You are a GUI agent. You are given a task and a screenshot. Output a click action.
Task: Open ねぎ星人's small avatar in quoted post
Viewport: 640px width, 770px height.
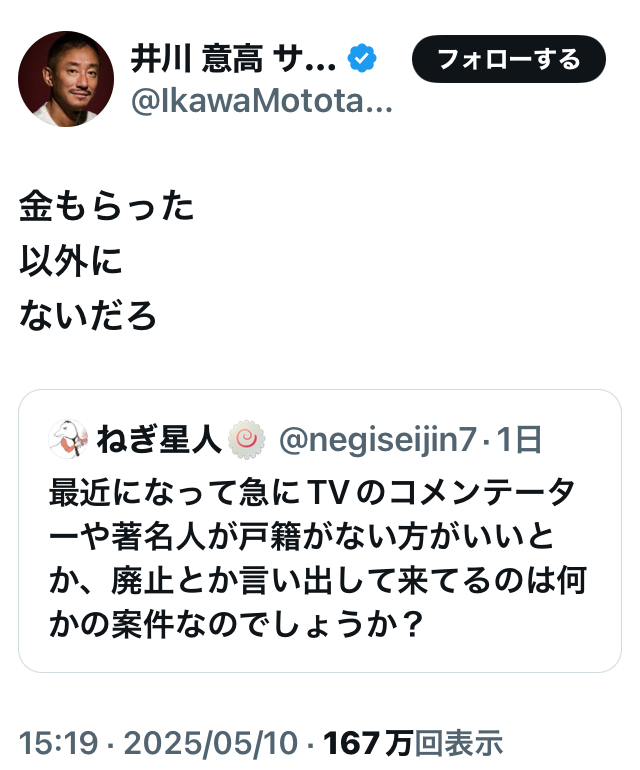click(68, 439)
